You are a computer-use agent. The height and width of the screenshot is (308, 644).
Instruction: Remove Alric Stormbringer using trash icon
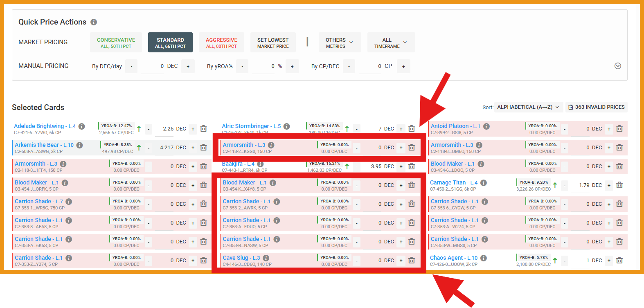tap(412, 129)
